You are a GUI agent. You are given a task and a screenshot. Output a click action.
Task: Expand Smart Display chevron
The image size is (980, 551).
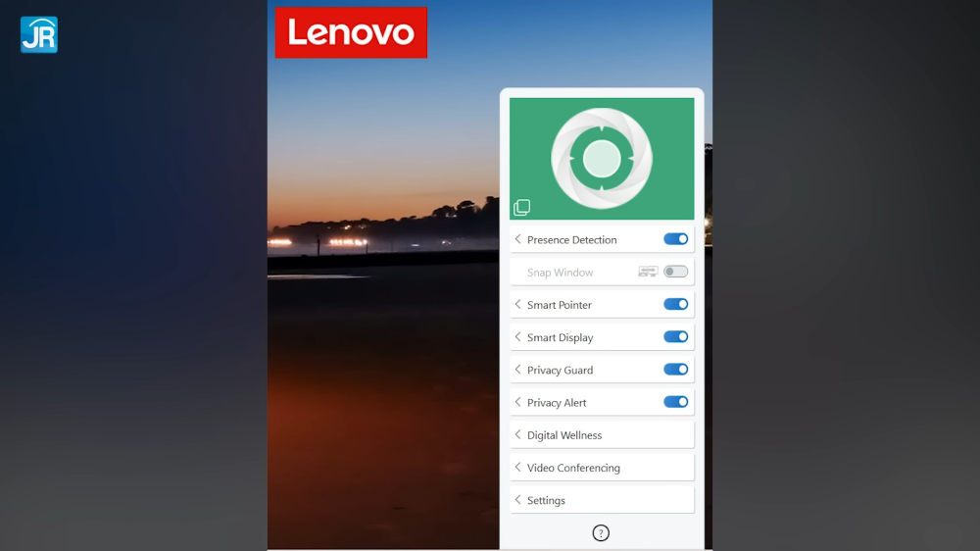517,336
